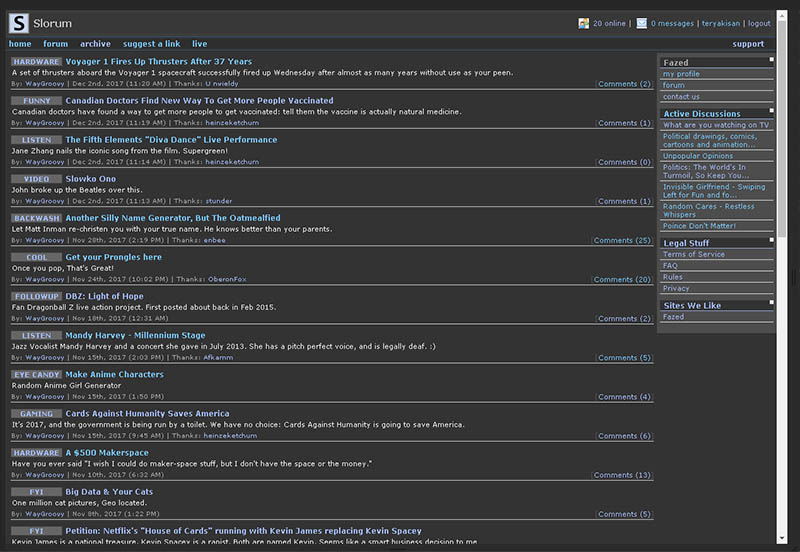Click the BACKWASH category tag

pyautogui.click(x=36, y=218)
